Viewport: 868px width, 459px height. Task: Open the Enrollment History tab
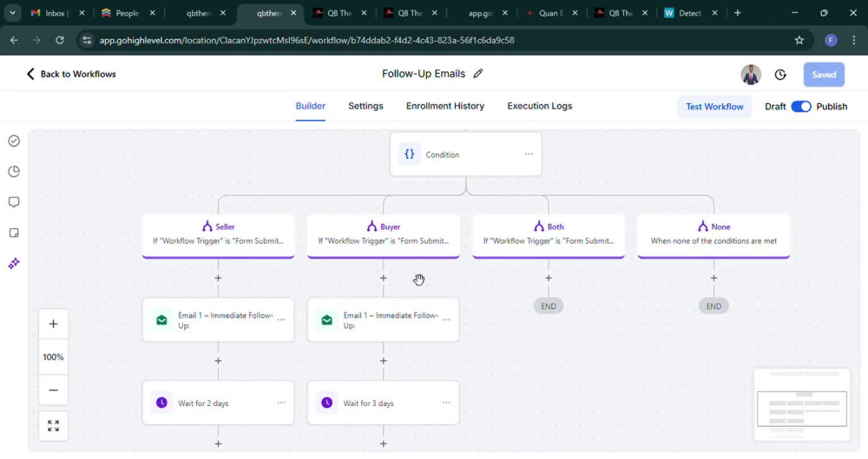(445, 106)
